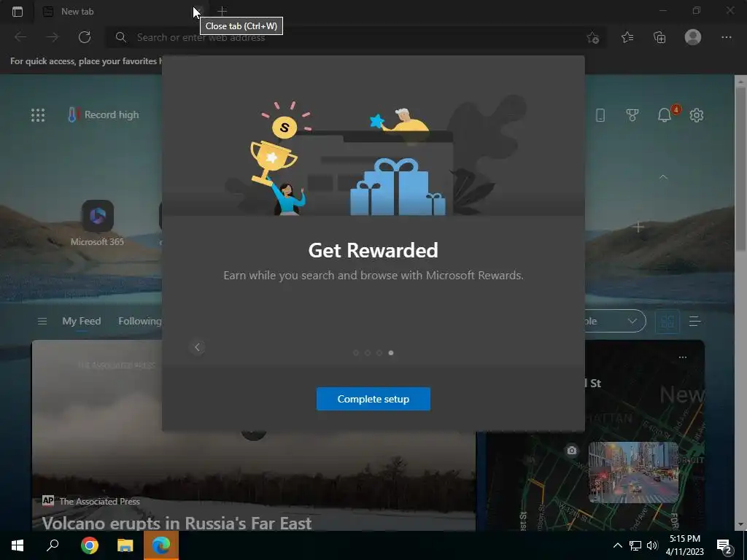Viewport: 747px width, 560px height.
Task: Open the page settings gear
Action: pos(697,114)
